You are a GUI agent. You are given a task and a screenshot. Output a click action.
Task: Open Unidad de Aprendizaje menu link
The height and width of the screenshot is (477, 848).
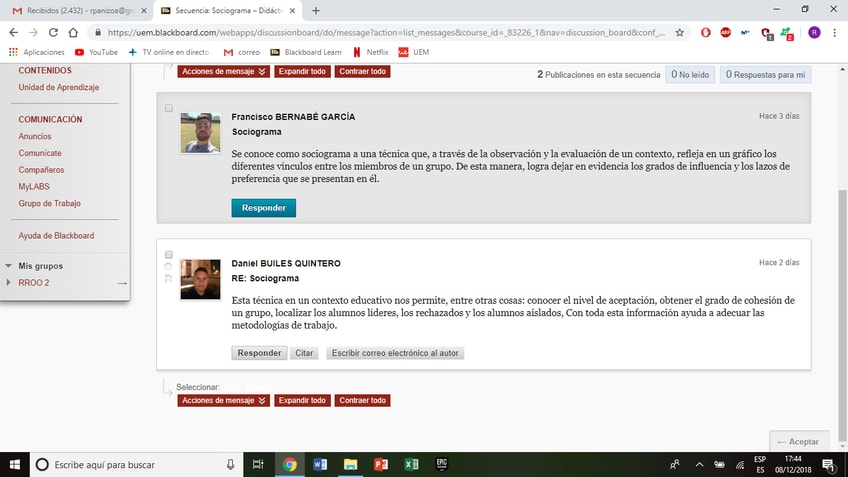point(58,87)
